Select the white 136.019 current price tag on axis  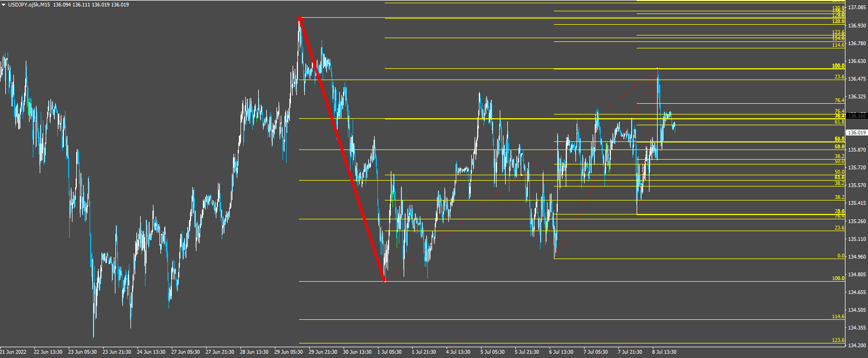point(857,132)
